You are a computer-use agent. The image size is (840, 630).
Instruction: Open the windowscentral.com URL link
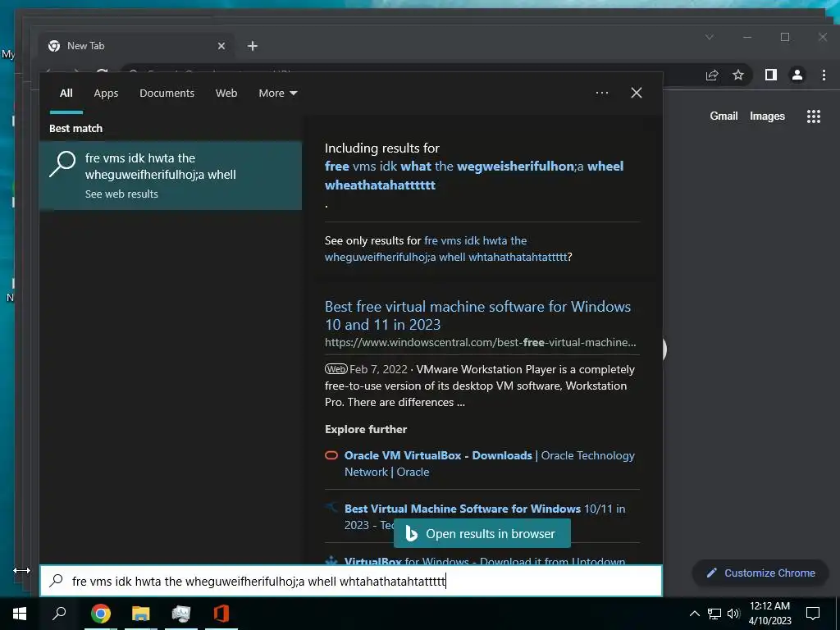[x=481, y=342]
